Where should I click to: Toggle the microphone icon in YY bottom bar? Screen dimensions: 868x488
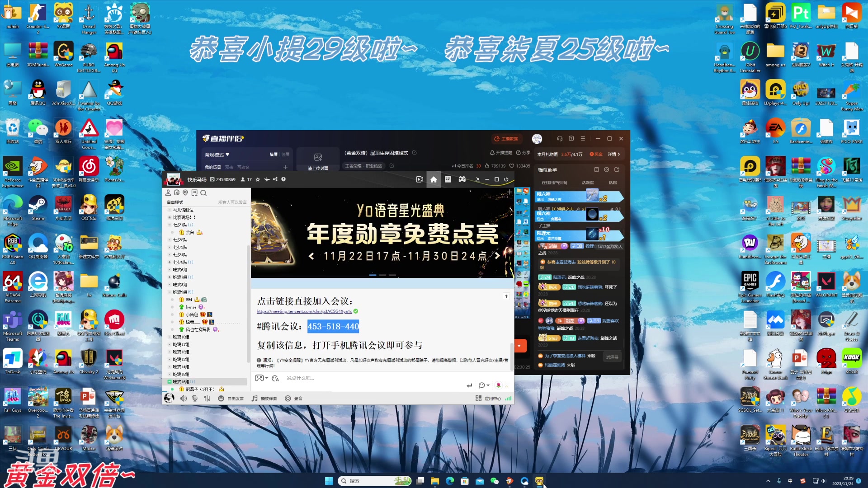195,399
